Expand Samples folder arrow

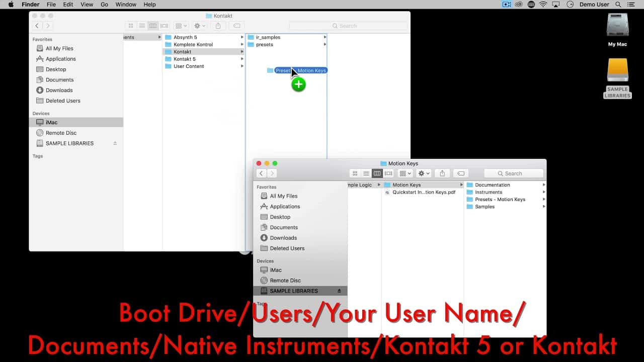click(x=544, y=207)
